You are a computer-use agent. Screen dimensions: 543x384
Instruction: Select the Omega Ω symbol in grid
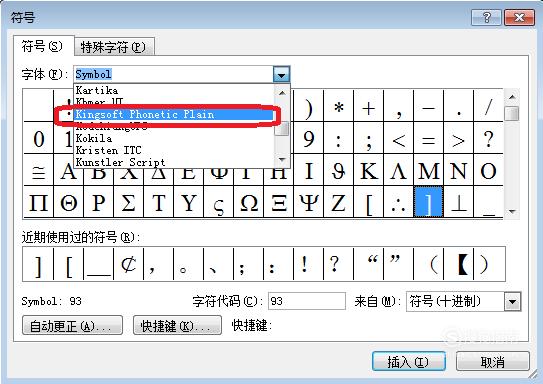(x=249, y=202)
